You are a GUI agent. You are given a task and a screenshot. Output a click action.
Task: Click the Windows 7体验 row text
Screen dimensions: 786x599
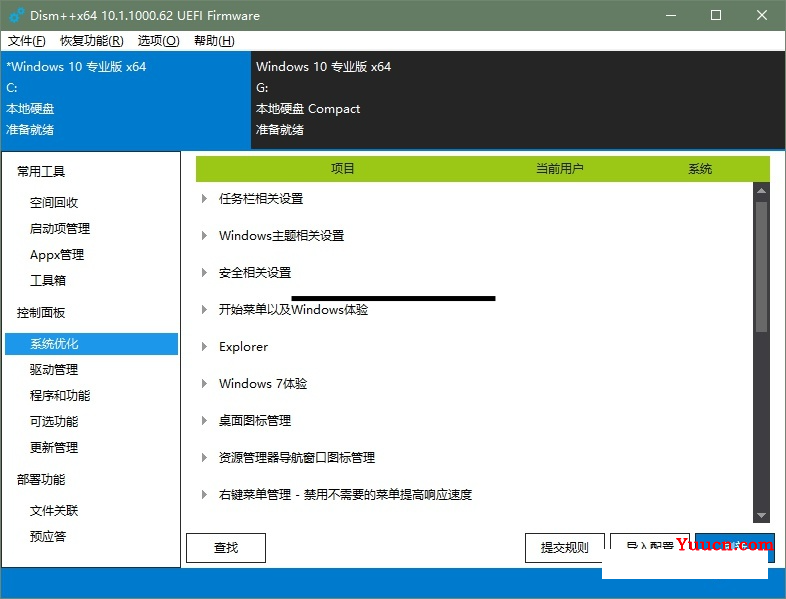263,383
